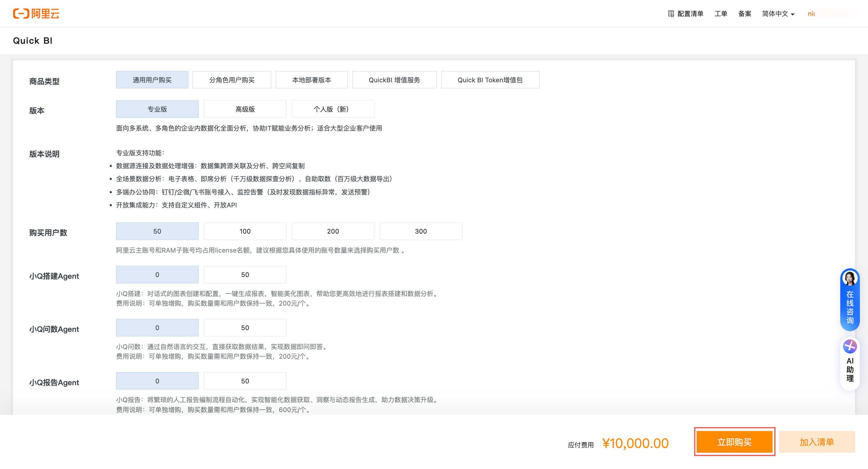Select 本地部署版本 product type
Screen dimensions: 868x469
(x=311, y=80)
